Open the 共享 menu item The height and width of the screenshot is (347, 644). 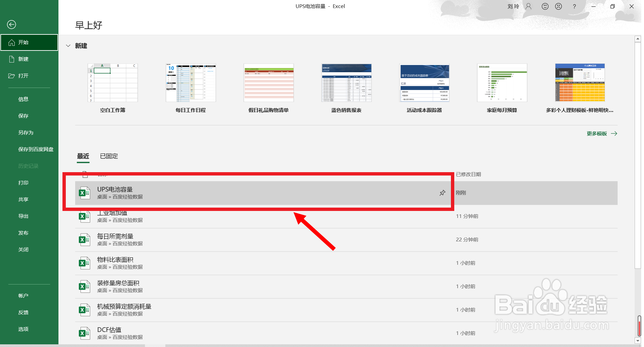tap(23, 200)
